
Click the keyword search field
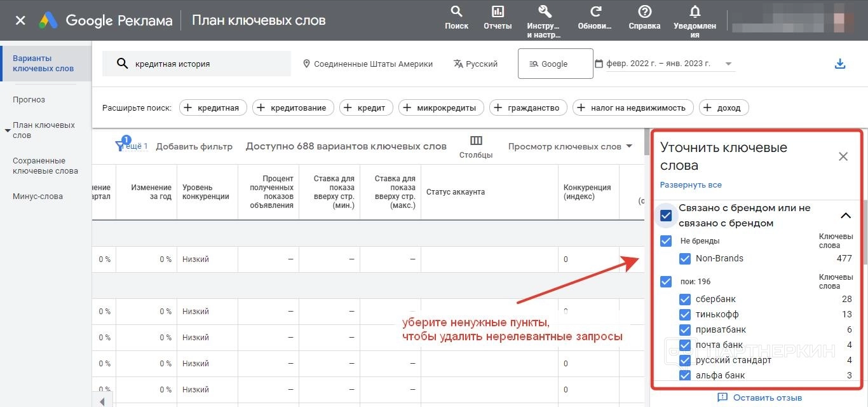tap(203, 64)
